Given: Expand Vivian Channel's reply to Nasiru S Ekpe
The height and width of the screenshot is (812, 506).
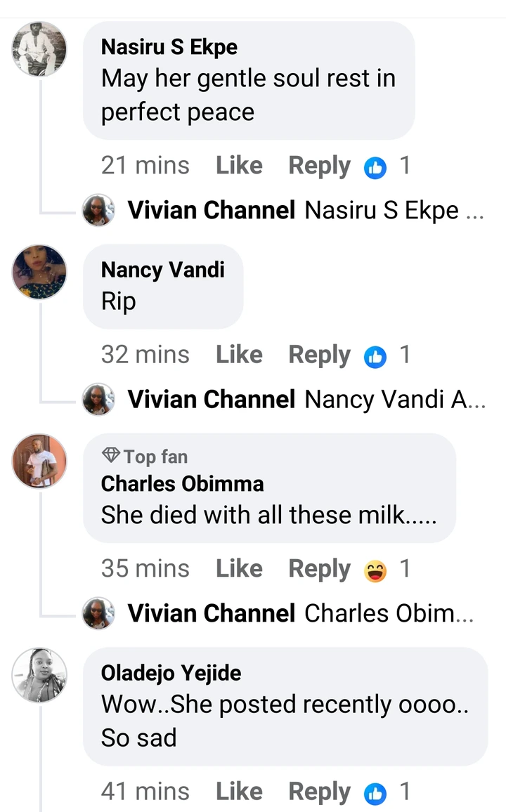Looking at the screenshot, I should pyautogui.click(x=394, y=210).
